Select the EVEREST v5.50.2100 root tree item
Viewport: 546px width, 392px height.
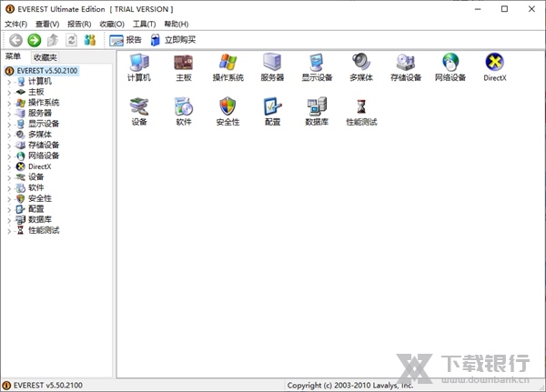point(48,70)
